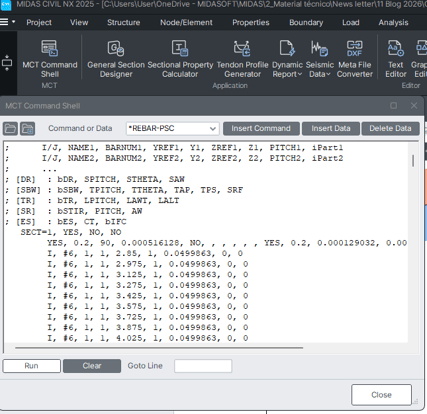Viewport: 427px width, 414px height.
Task: Click the 'MCT Command Shell' dialog title
Action: click(x=43, y=106)
